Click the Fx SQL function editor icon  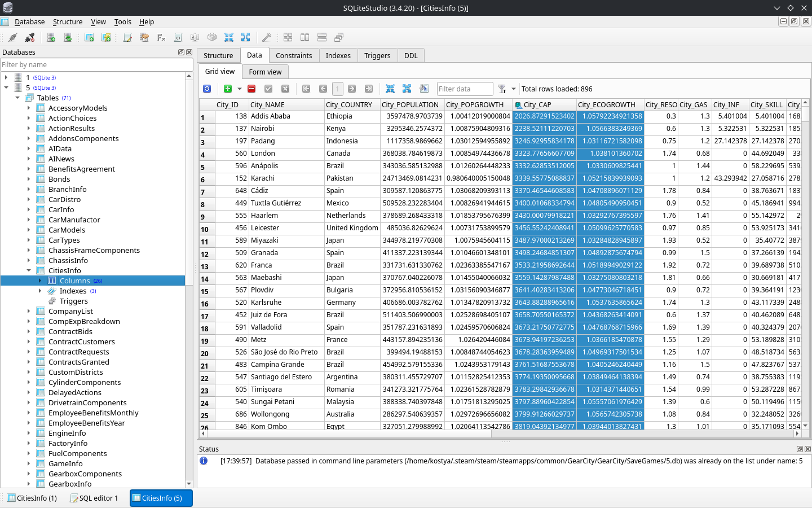[x=161, y=37]
